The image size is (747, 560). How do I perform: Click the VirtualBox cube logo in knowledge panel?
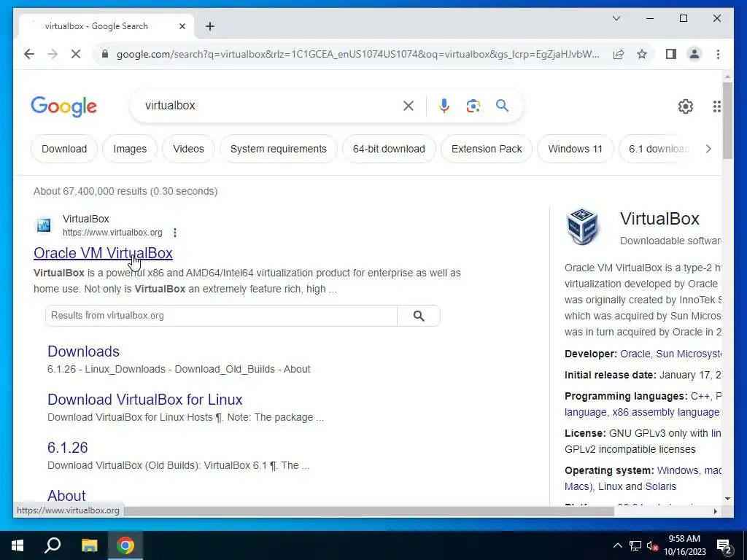click(x=582, y=226)
